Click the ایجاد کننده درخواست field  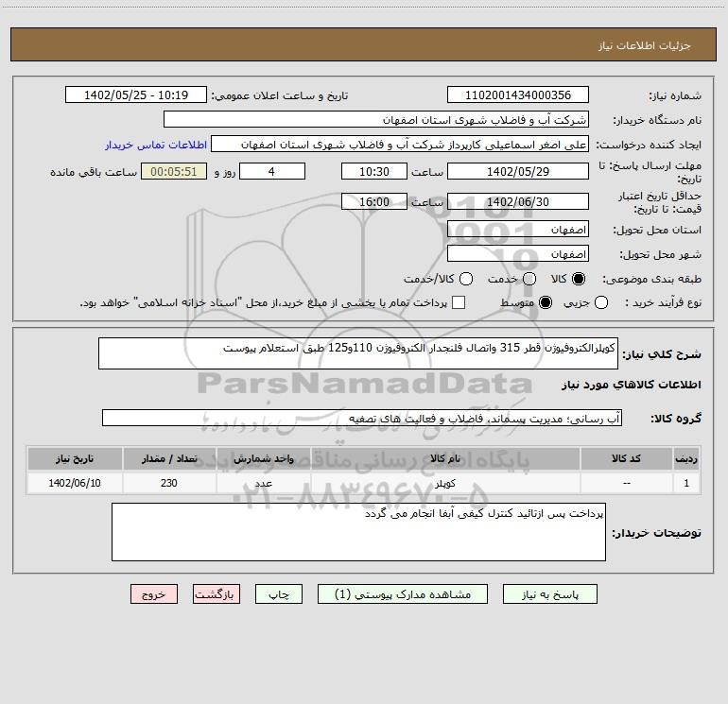[400, 145]
